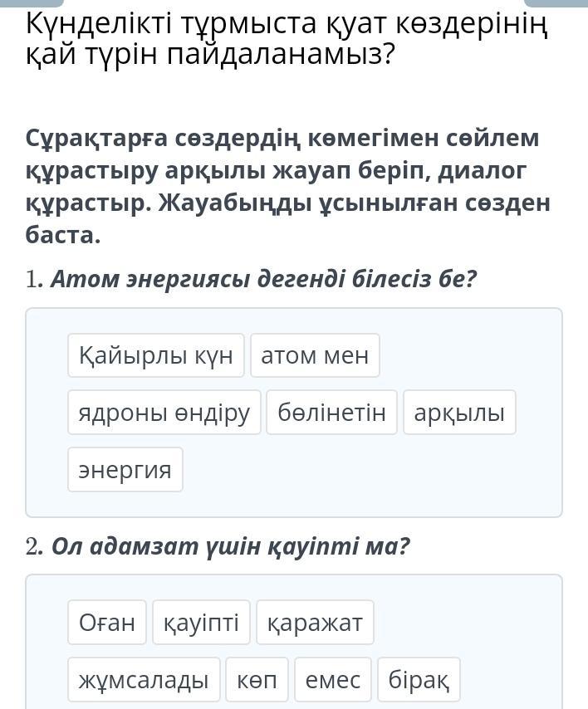
Task: Tap the 'жұмсалады' word tile
Action: coord(144,679)
